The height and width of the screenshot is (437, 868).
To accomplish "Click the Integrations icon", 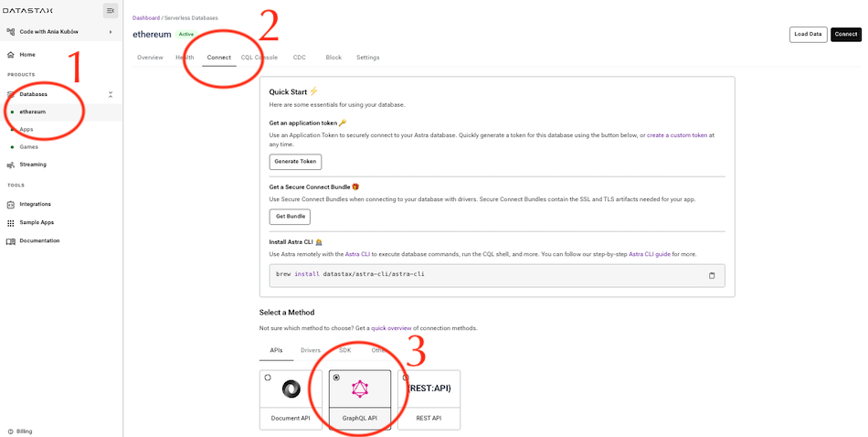I will tap(11, 205).
